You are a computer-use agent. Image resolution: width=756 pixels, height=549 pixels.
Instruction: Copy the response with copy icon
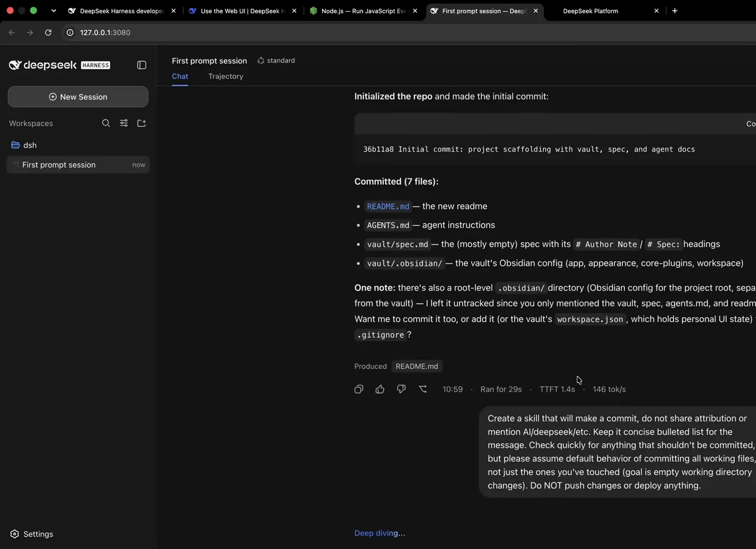[x=359, y=389]
